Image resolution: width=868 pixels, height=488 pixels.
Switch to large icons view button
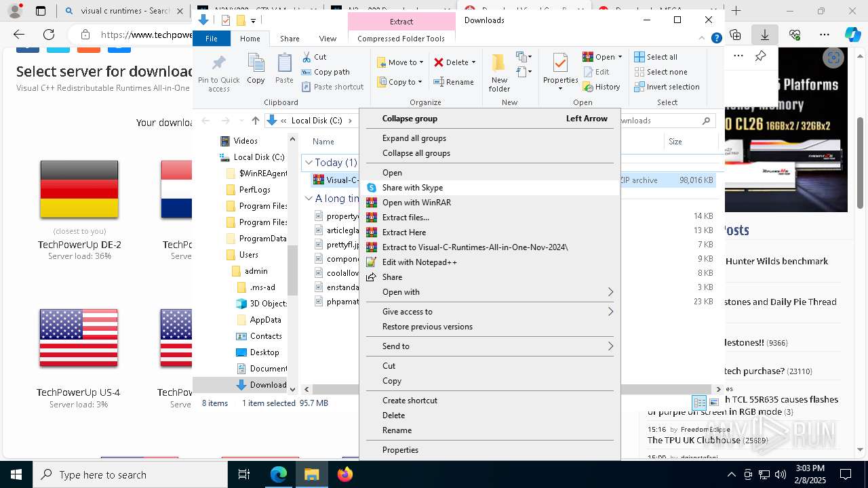click(713, 403)
